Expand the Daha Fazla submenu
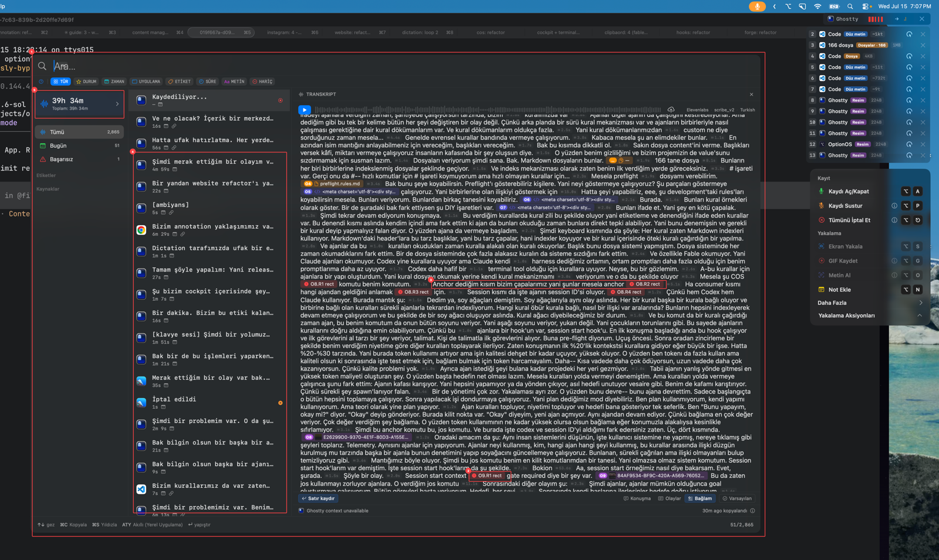939x560 pixels. (x=920, y=303)
